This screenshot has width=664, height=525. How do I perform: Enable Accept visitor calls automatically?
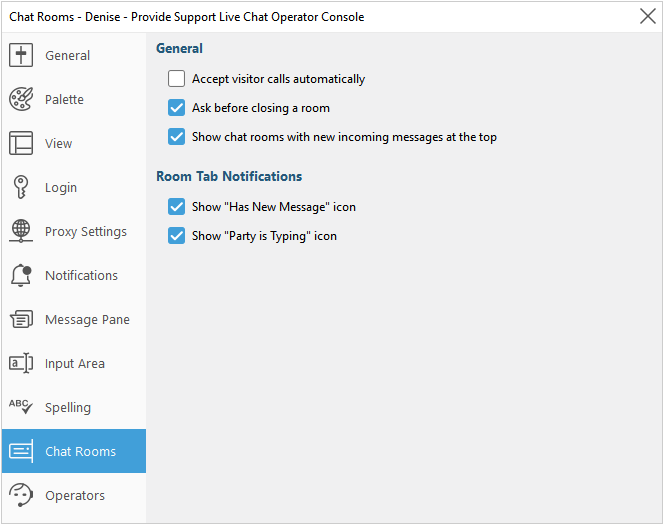click(x=176, y=79)
